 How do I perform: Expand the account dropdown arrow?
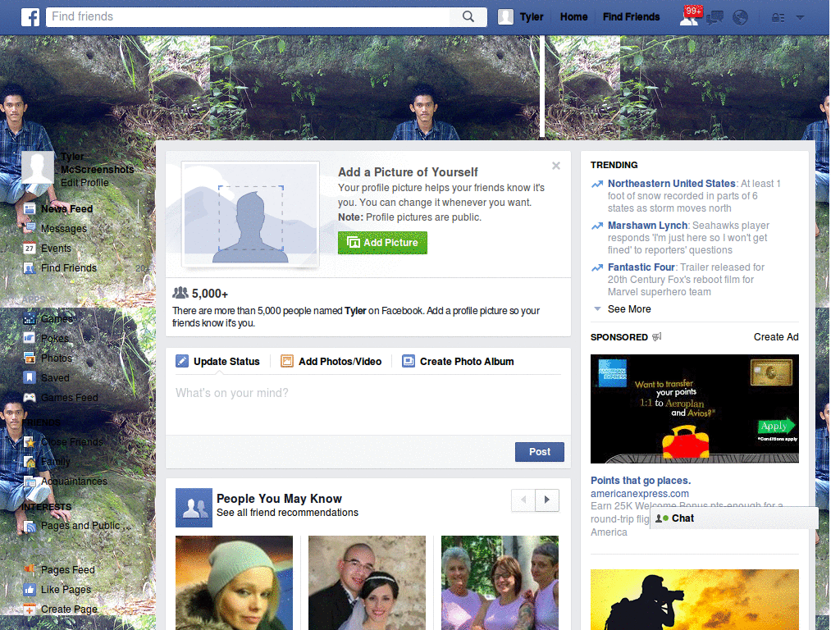click(x=801, y=17)
